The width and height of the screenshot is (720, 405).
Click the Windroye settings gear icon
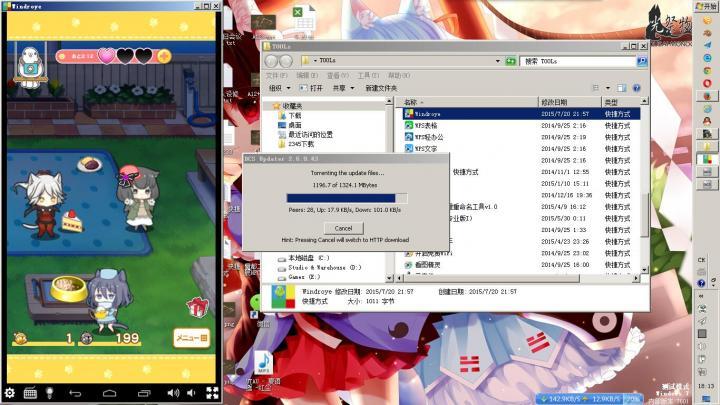click(10, 393)
